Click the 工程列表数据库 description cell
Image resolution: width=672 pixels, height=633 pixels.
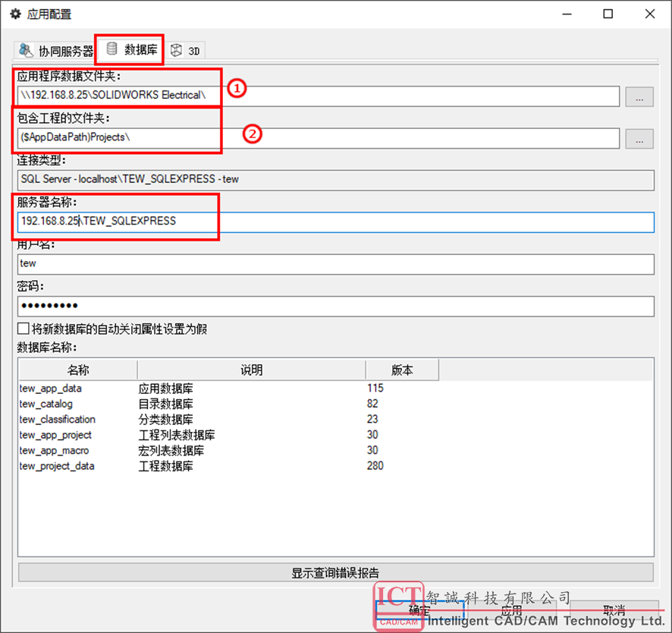pyautogui.click(x=177, y=435)
